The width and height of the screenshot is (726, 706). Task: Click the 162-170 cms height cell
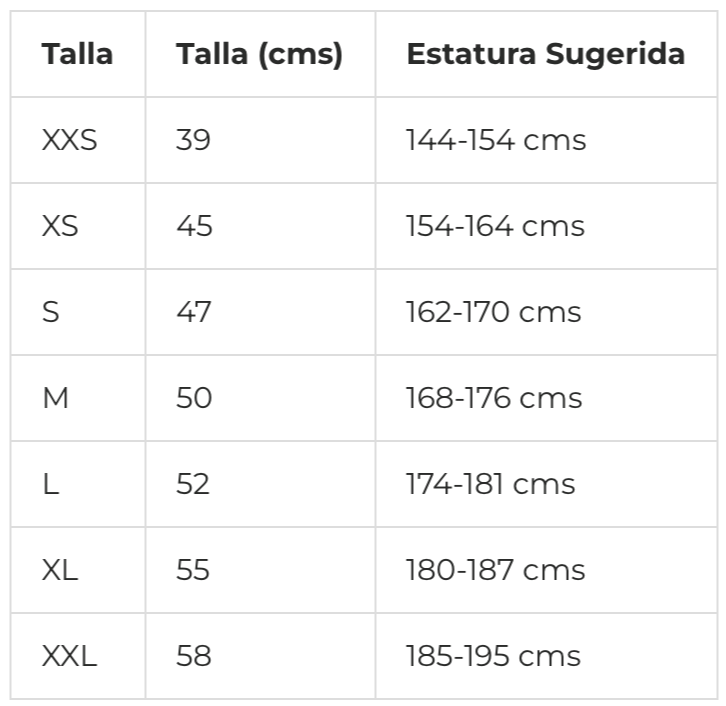546,312
